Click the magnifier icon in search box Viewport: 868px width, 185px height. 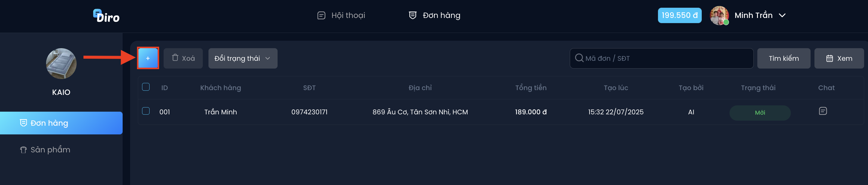pos(579,58)
